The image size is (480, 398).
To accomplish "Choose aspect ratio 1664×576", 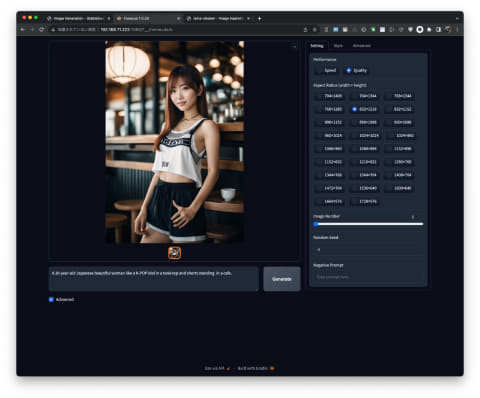I will [330, 201].
